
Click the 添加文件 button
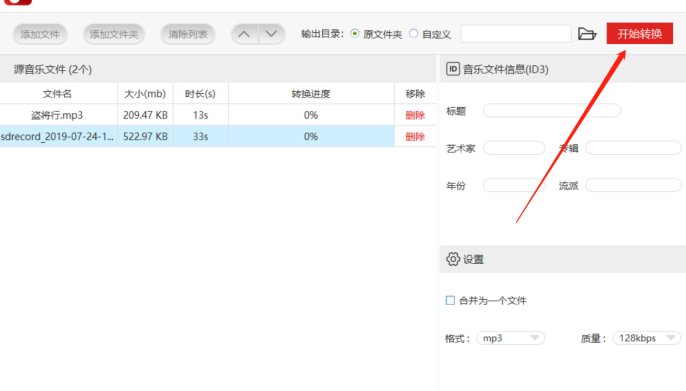(40, 34)
